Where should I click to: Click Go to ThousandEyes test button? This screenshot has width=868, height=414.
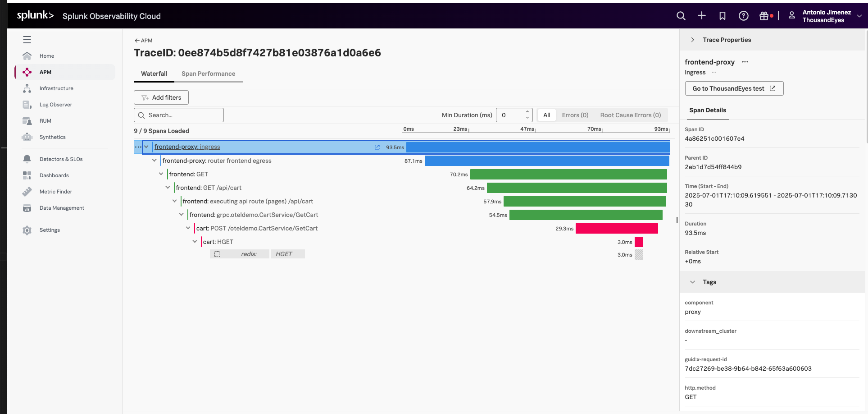[734, 88]
